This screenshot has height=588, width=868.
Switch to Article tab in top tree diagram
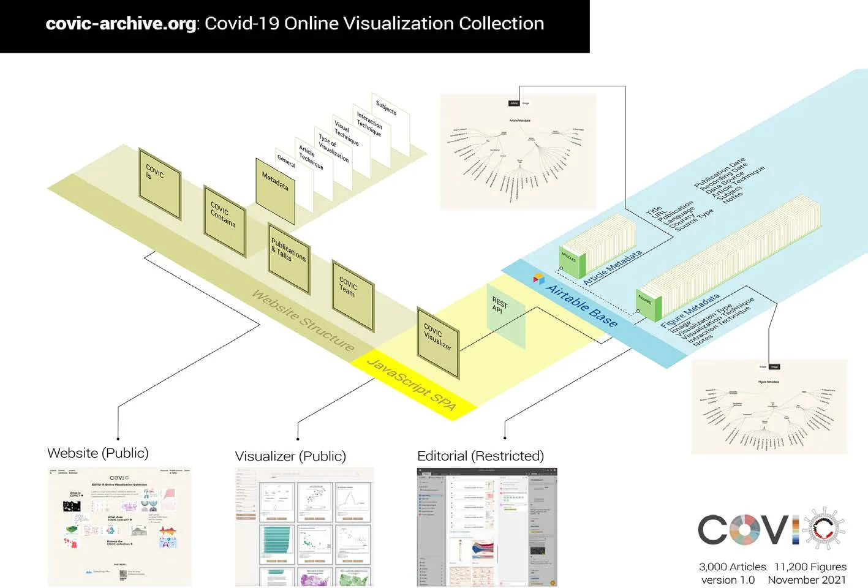point(515,104)
